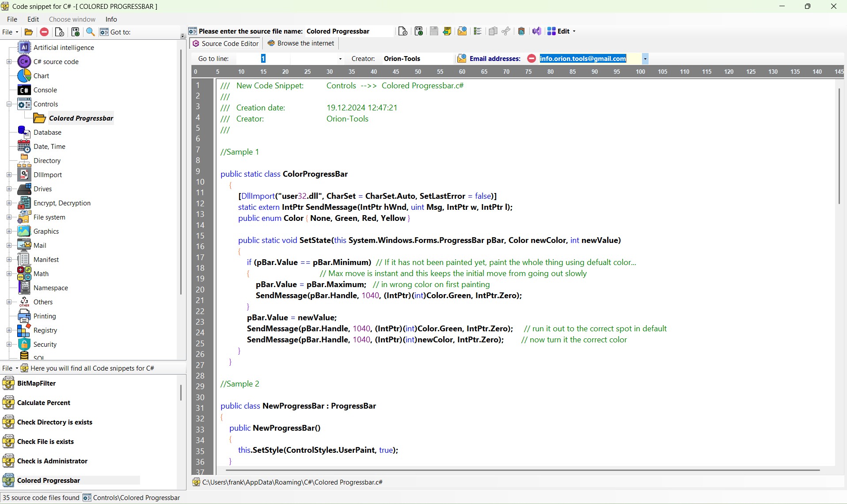Click 'Controls\Colored Progressbar' status bar entry
Screen dimensions: 847x504
click(131, 497)
